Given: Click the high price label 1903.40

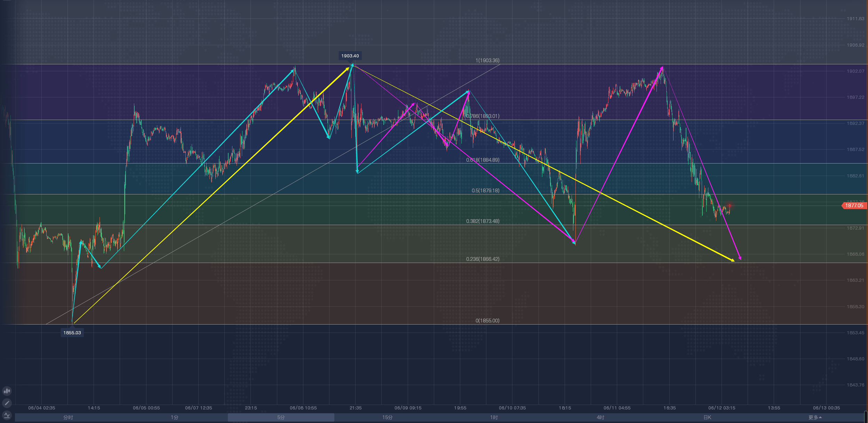Looking at the screenshot, I should pos(350,56).
